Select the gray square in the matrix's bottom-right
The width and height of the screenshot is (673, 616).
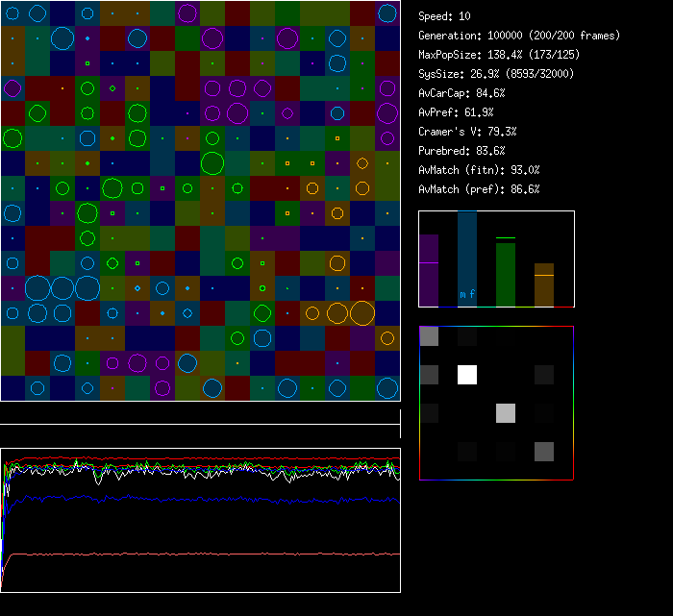tap(544, 452)
